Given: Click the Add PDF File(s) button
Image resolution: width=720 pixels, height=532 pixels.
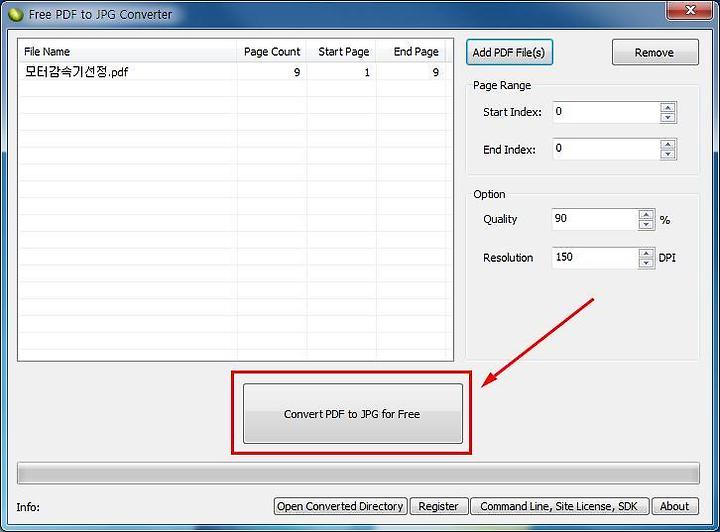Looking at the screenshot, I should [x=509, y=52].
